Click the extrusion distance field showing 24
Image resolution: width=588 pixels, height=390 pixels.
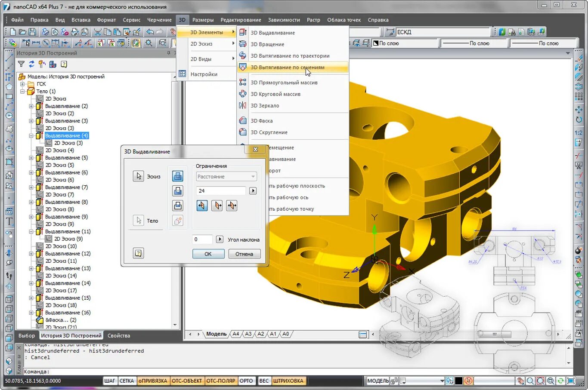pyautogui.click(x=220, y=190)
